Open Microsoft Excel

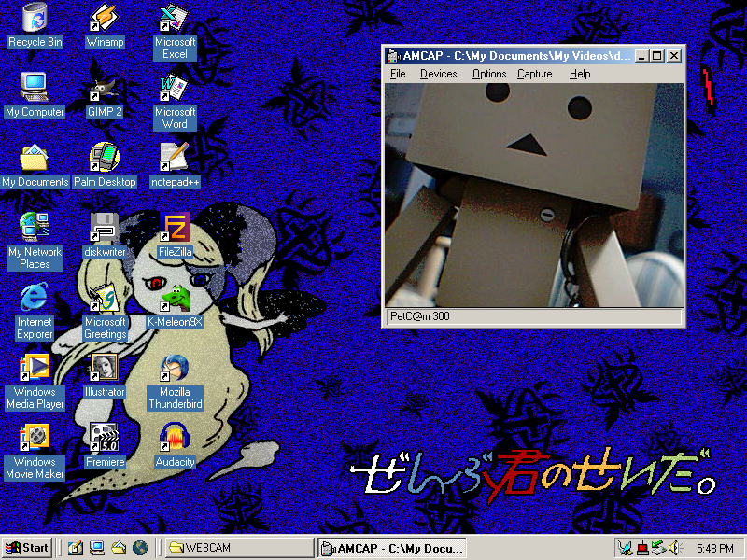(x=172, y=19)
